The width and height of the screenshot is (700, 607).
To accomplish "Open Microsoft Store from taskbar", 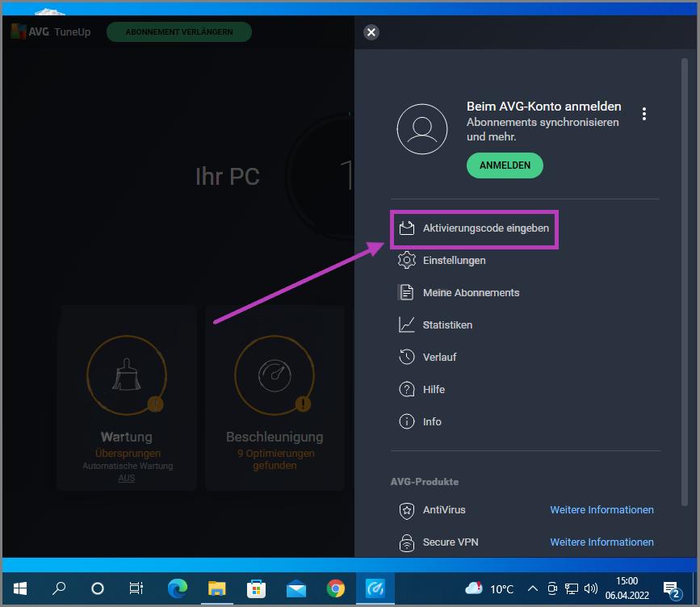I will click(x=256, y=588).
